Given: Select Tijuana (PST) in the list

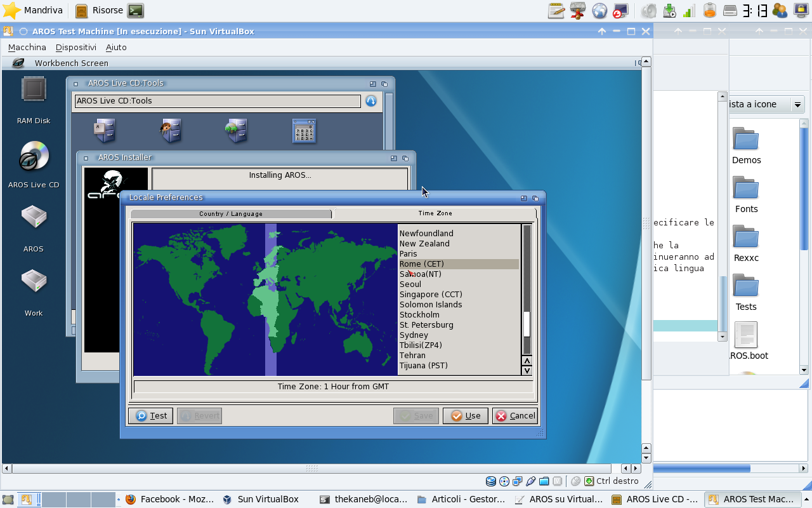Looking at the screenshot, I should click(x=459, y=366).
